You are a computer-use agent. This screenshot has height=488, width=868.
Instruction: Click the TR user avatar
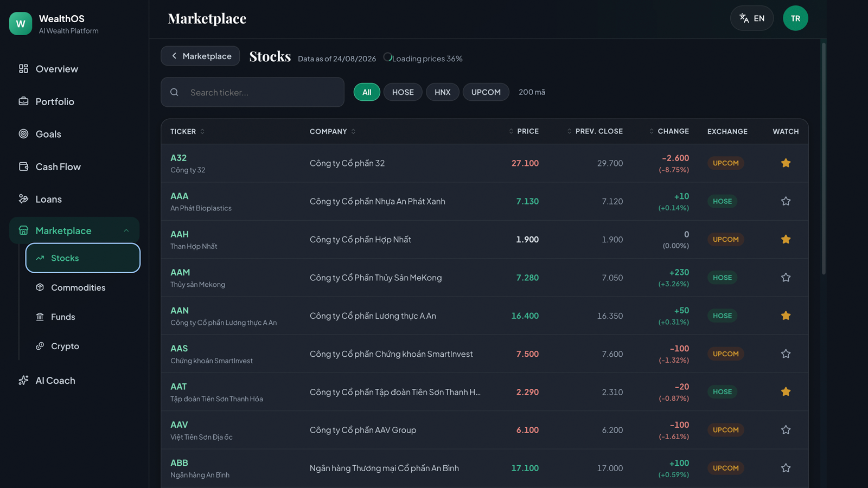pos(795,18)
